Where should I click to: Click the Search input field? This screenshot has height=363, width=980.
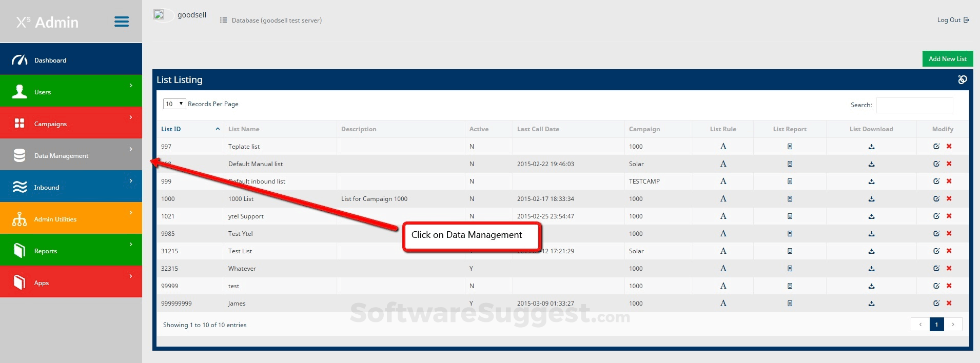coord(914,105)
